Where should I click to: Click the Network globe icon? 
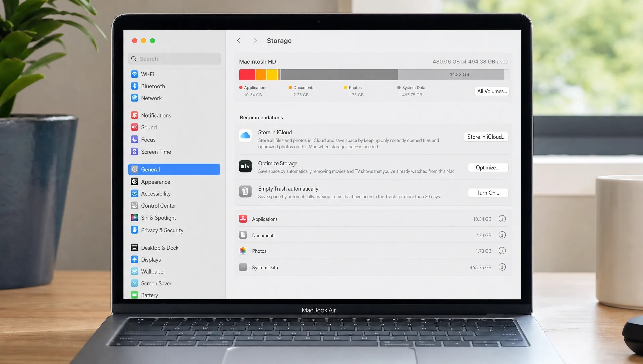[134, 98]
